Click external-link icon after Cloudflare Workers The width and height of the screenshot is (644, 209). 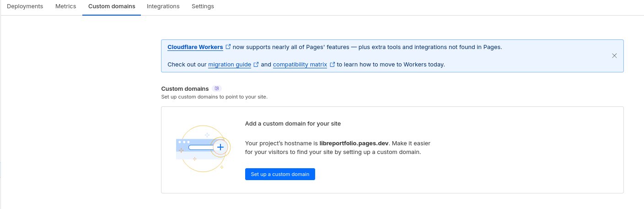(228, 47)
